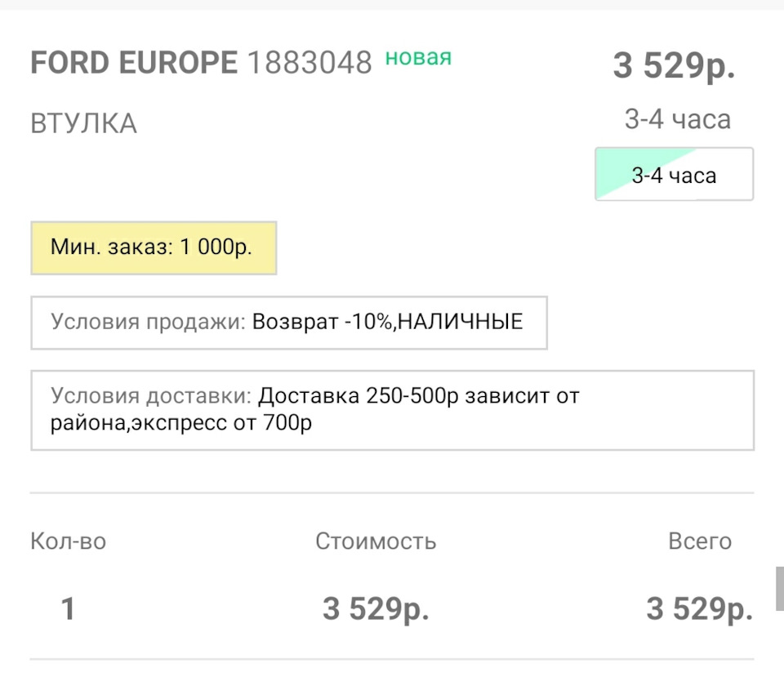Click the green "новая" condition label
This screenshot has width=784, height=677.
[x=418, y=57]
